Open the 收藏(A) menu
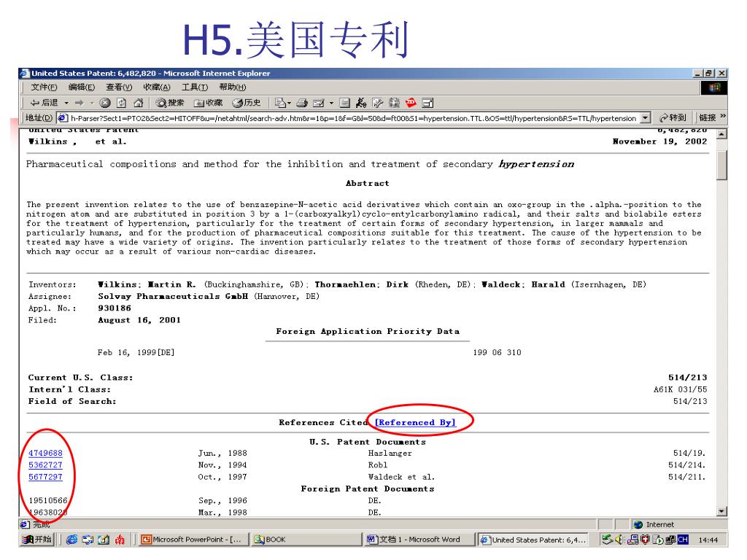747x560 pixels. click(157, 87)
